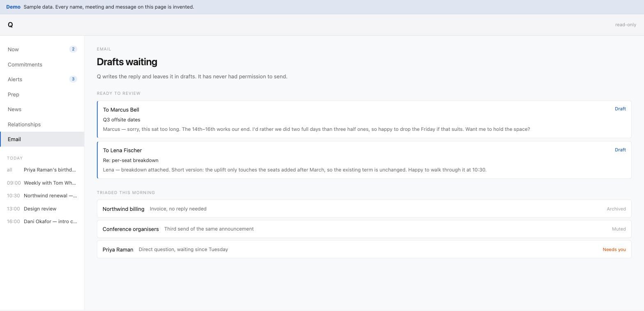Viewport: 644px width, 311px height.
Task: Click the 'Invoice, no reply needed' note
Action: tap(178, 209)
